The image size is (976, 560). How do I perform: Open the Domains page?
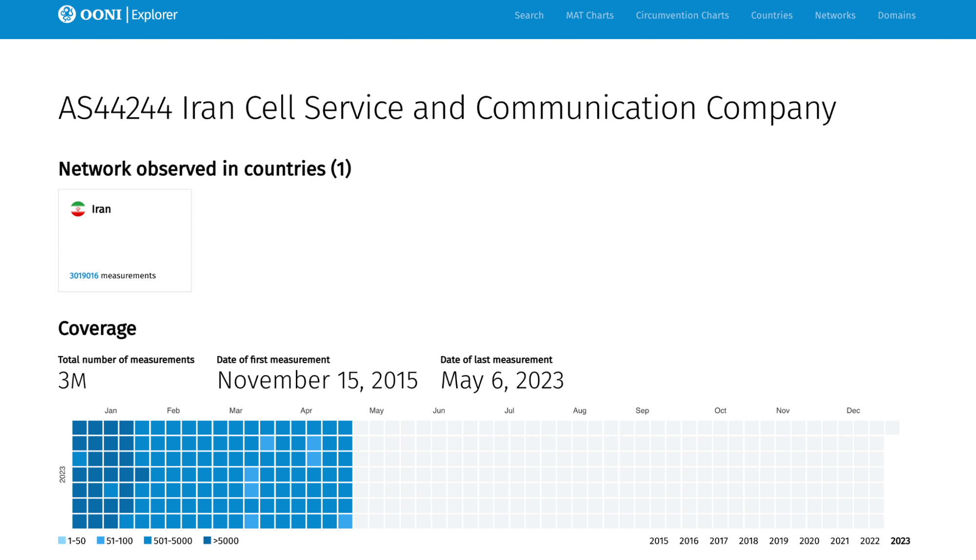896,15
